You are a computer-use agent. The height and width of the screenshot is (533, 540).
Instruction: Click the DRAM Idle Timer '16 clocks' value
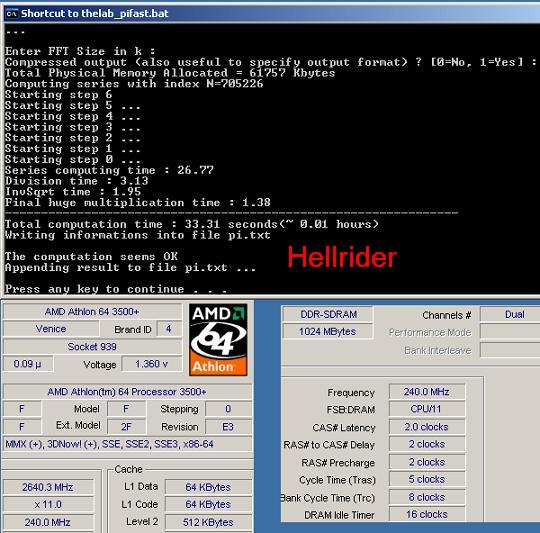[427, 514]
